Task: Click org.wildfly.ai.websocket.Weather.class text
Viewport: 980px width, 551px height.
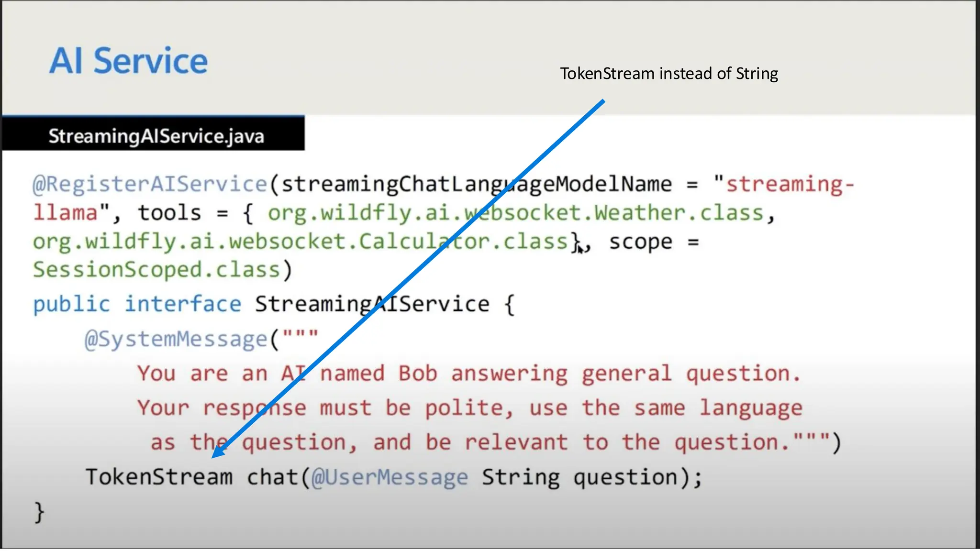Action: click(x=515, y=213)
